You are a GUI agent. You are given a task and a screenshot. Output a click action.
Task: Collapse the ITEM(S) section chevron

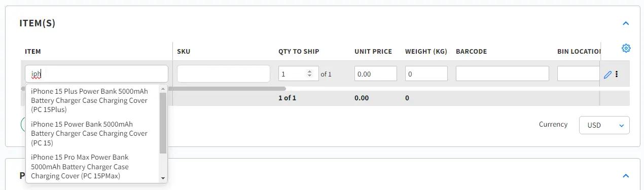pos(626,23)
